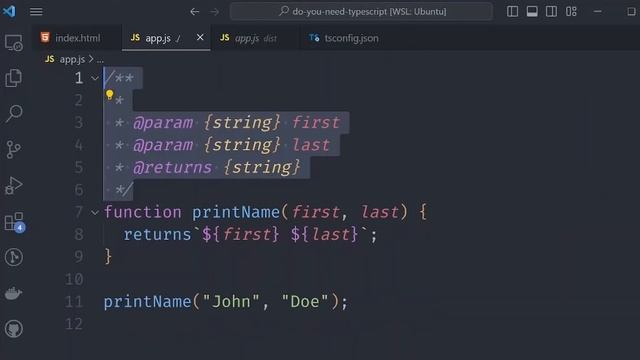Go back with the left arrow

tap(195, 11)
